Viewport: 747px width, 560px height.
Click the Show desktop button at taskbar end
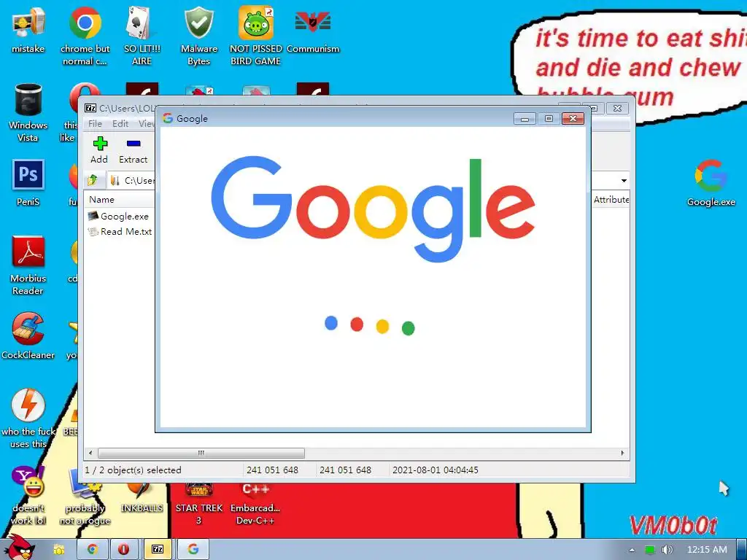click(x=741, y=549)
